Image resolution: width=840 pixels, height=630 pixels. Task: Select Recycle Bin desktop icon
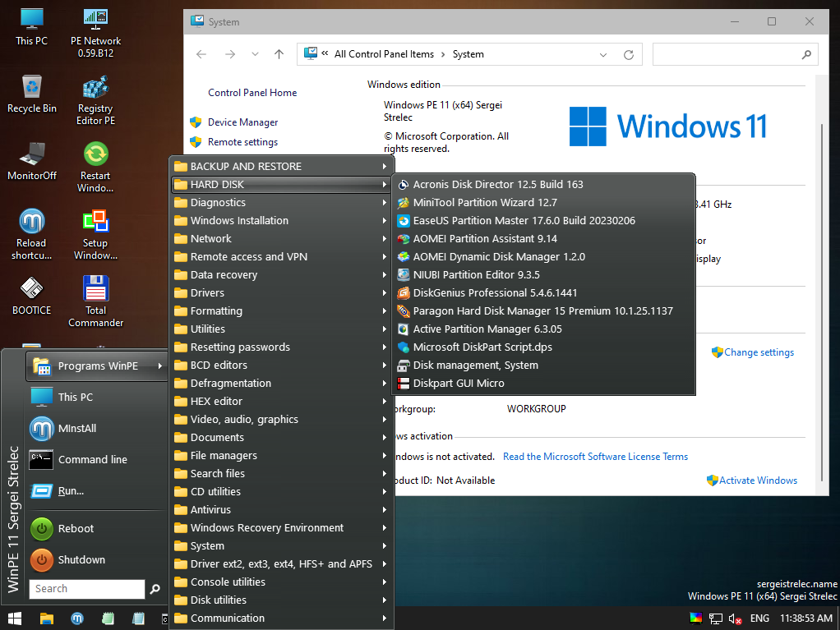pos(31,94)
